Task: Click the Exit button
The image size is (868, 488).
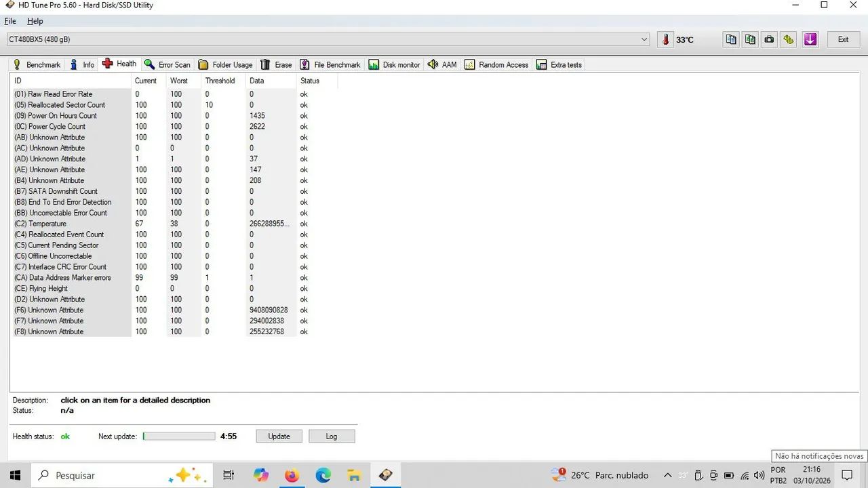Action: click(843, 39)
